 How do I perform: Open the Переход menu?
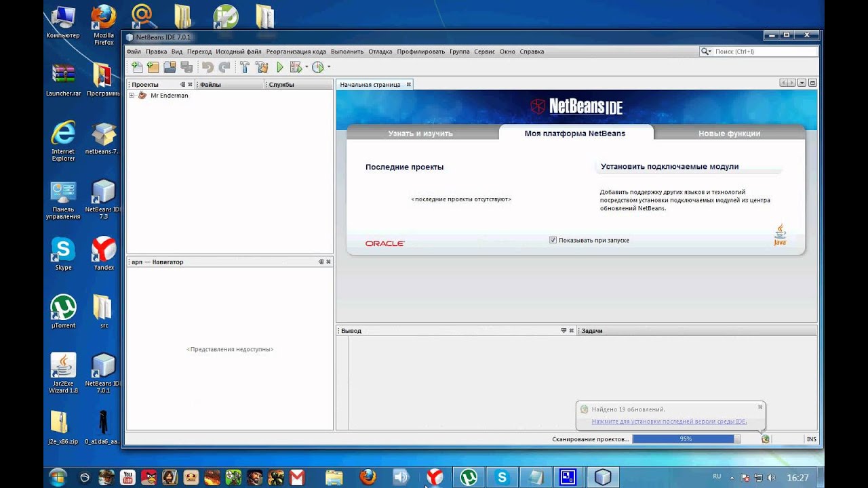point(199,52)
